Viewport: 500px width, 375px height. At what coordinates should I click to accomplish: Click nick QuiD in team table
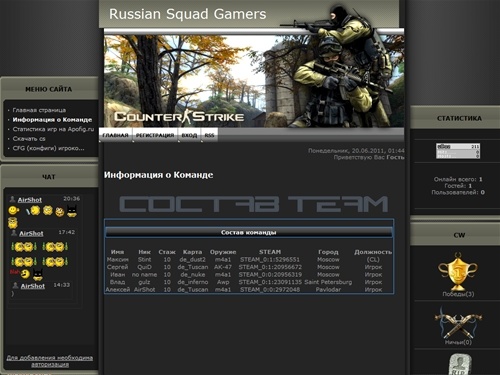(x=144, y=267)
